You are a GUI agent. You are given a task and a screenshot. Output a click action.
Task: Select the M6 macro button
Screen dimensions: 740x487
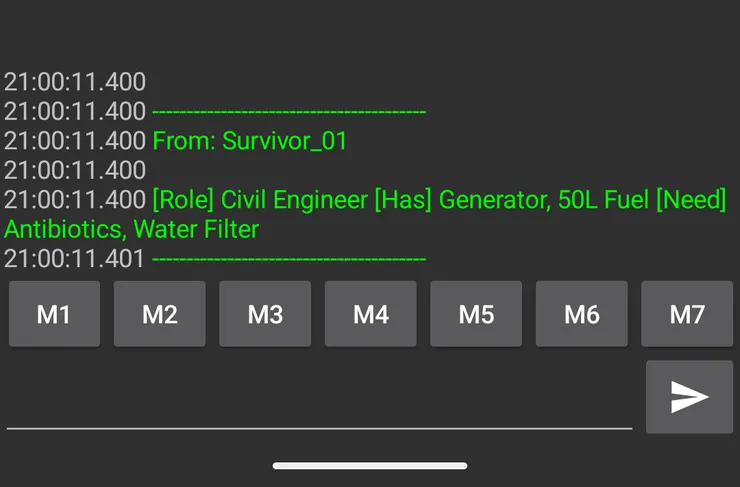[x=582, y=314]
